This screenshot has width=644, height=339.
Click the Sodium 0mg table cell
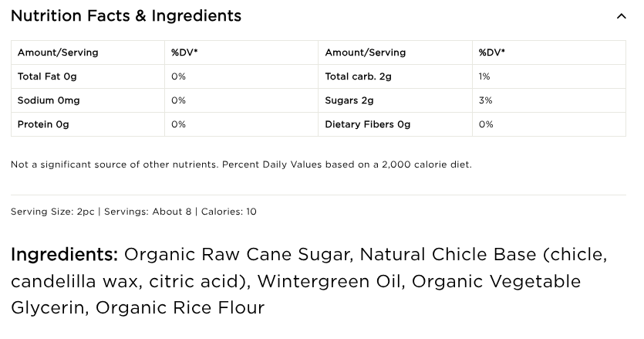tap(49, 100)
